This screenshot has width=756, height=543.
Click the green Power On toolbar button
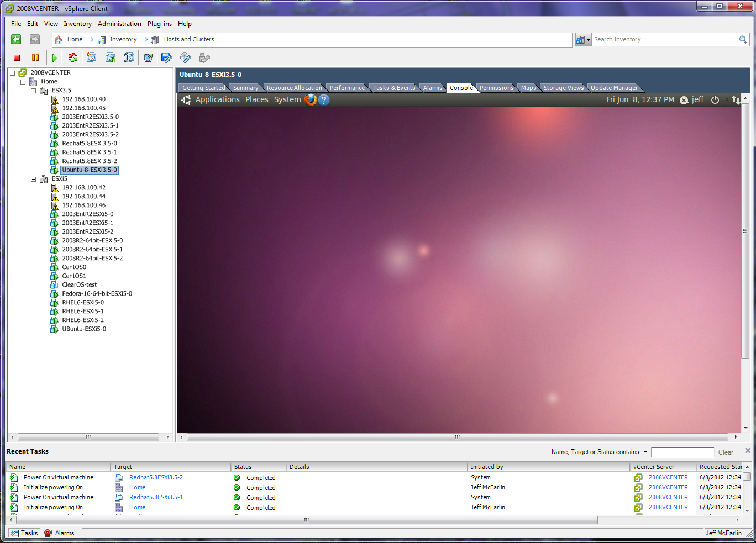[x=55, y=57]
